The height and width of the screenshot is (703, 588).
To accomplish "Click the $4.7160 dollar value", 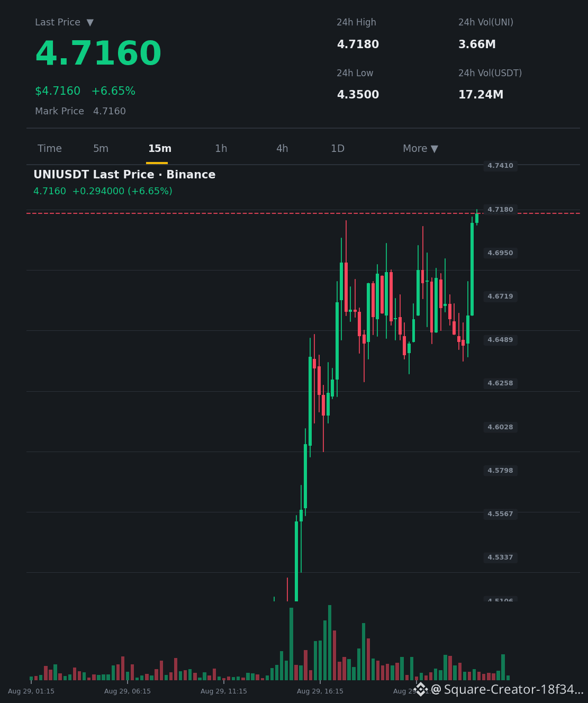I will coord(58,91).
